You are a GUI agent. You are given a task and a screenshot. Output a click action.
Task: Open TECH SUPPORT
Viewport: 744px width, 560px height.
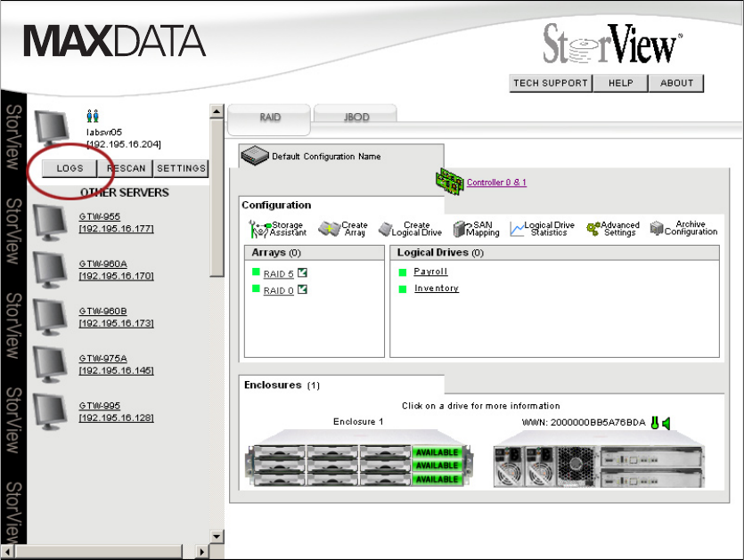(551, 83)
